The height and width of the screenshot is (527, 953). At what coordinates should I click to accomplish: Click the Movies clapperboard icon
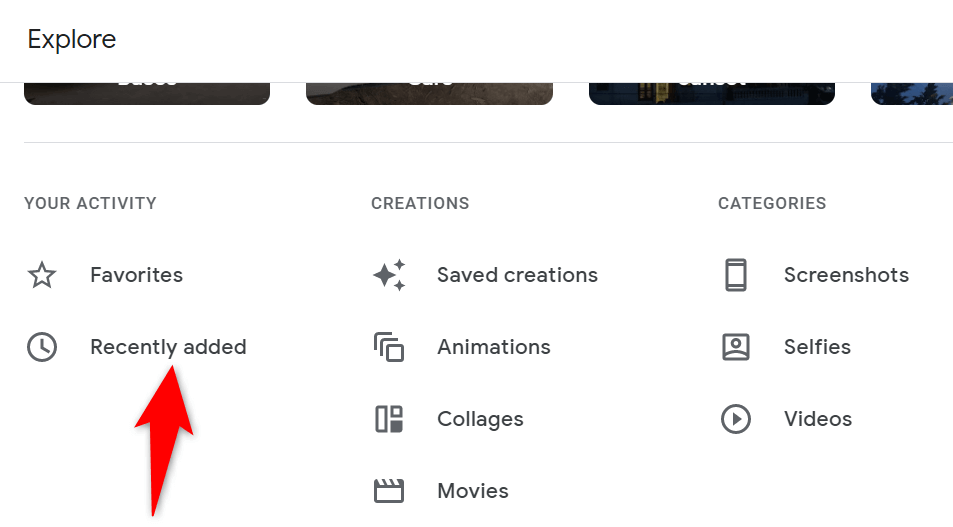pos(389,491)
